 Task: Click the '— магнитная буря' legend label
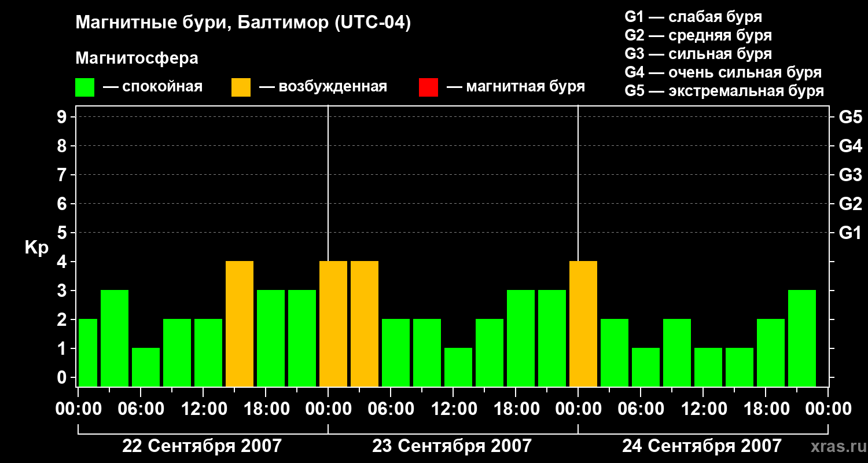coord(516,87)
